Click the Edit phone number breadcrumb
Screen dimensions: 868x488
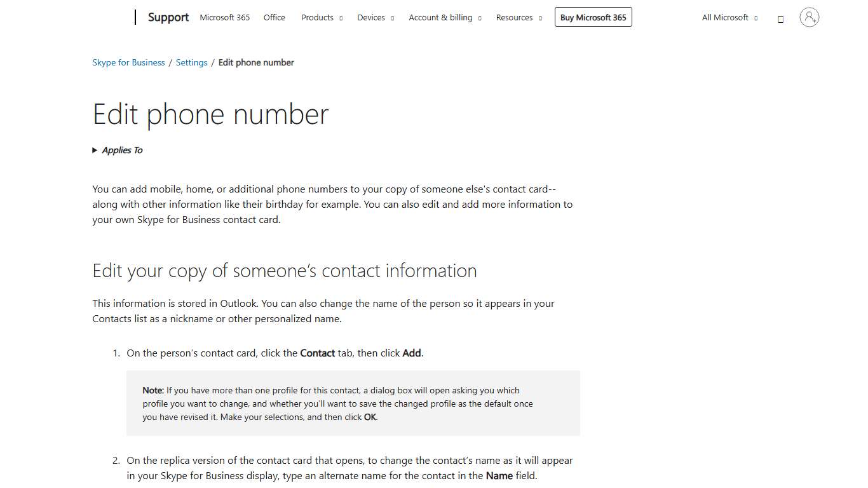pyautogui.click(x=256, y=62)
